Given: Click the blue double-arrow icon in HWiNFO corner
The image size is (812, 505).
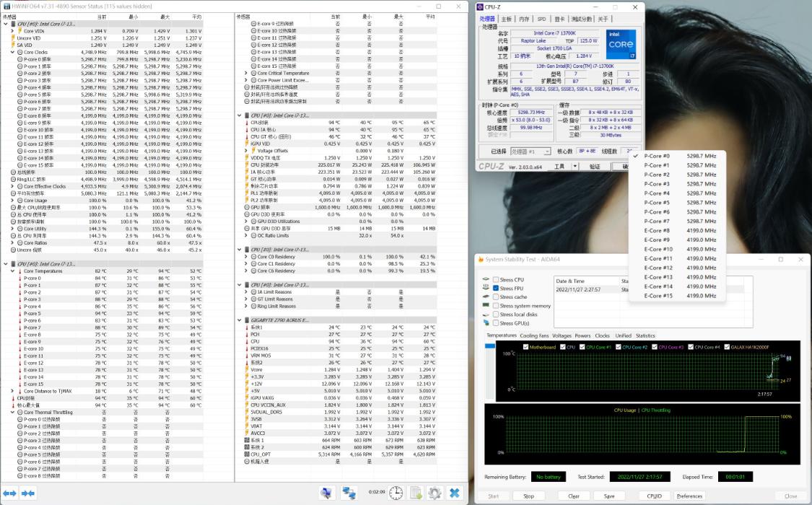Looking at the screenshot, I should [10, 493].
